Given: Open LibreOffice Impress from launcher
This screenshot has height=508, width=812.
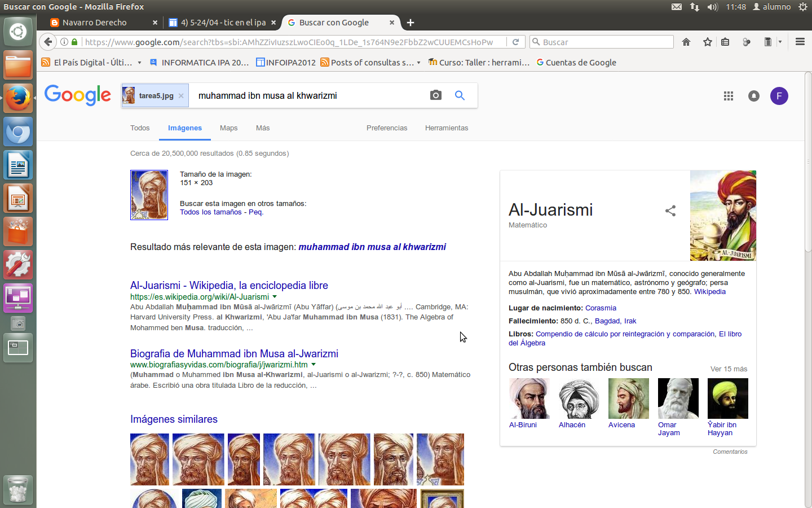Looking at the screenshot, I should 18,199.
